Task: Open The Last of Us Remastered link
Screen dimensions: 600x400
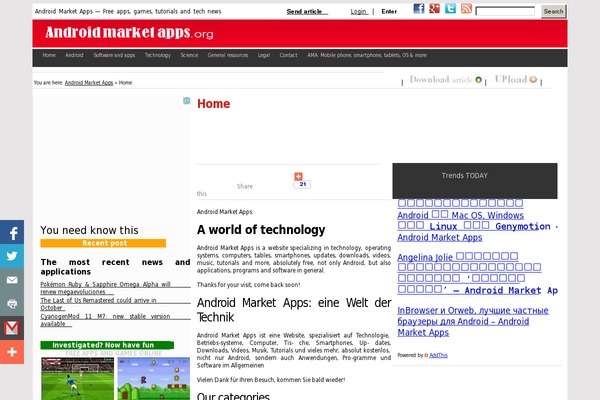Action: (98, 304)
